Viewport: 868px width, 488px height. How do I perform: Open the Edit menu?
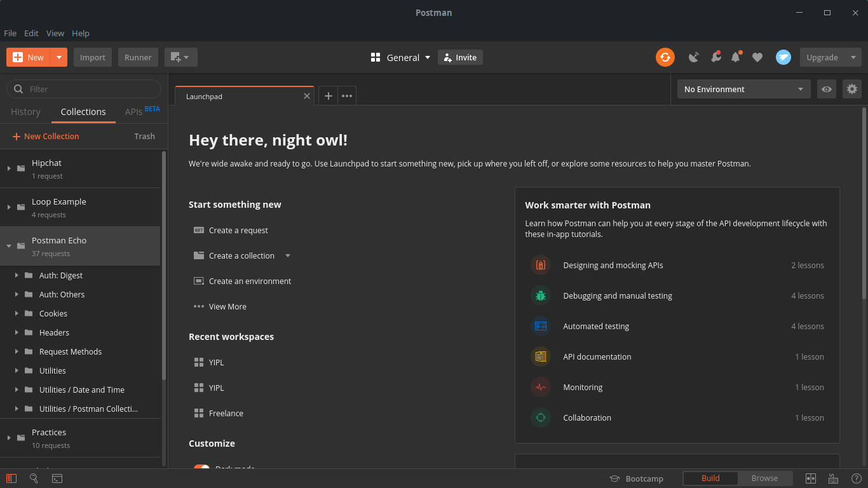[x=31, y=33]
